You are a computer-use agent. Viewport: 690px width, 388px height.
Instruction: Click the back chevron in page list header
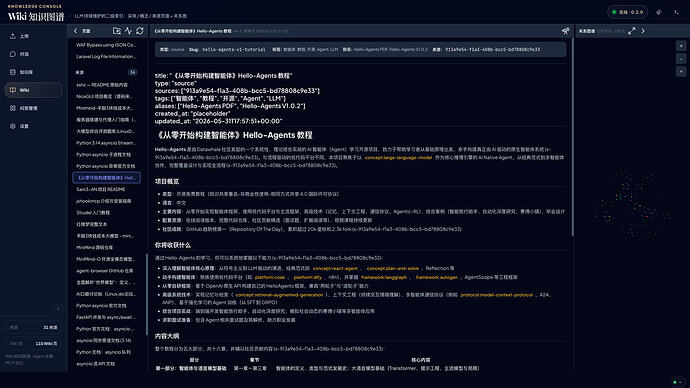pos(75,31)
